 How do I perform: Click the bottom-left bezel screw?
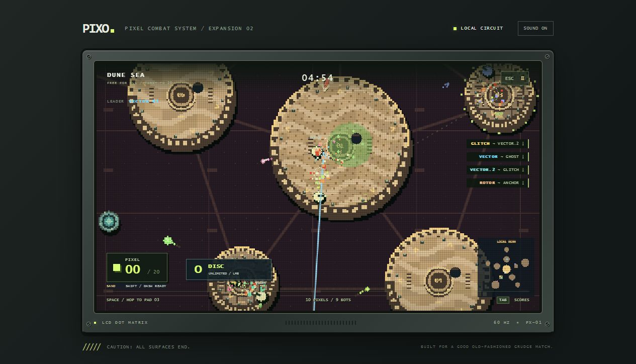(89, 324)
